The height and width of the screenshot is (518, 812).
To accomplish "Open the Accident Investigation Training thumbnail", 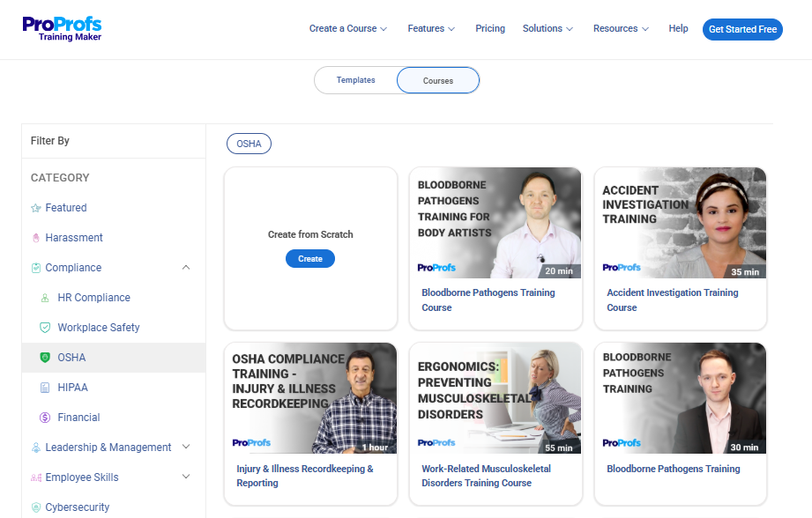I will pos(680,223).
